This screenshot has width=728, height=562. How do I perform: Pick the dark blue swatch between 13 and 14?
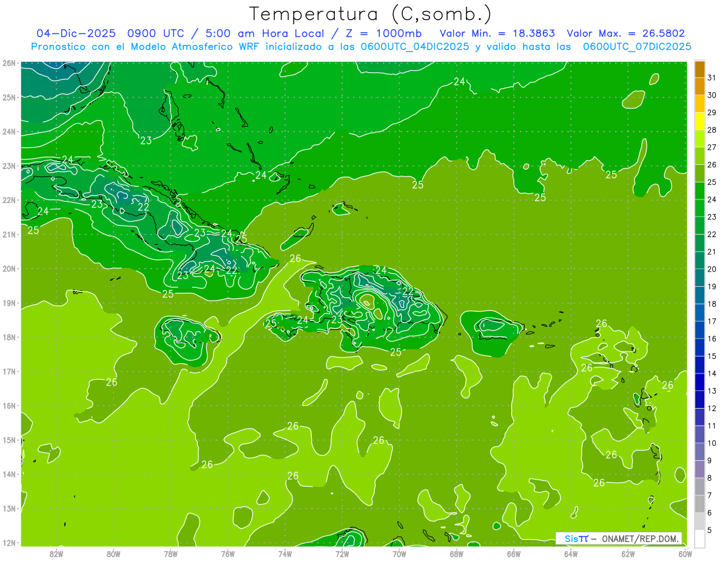pos(699,382)
